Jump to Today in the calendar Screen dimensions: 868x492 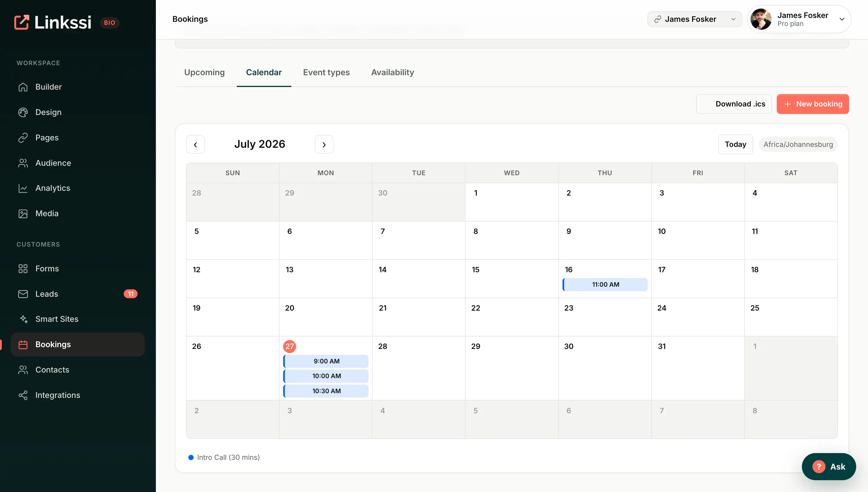(x=735, y=145)
